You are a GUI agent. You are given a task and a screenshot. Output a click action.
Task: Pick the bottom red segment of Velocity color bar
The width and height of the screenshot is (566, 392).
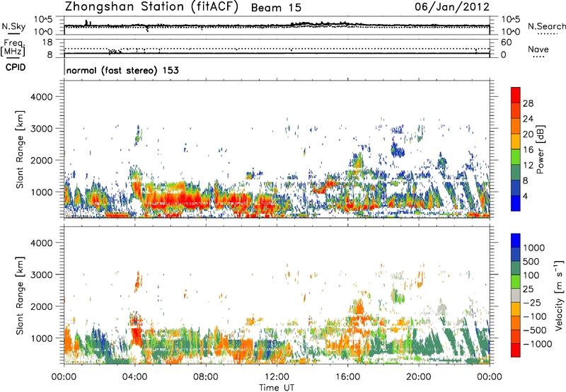click(516, 350)
